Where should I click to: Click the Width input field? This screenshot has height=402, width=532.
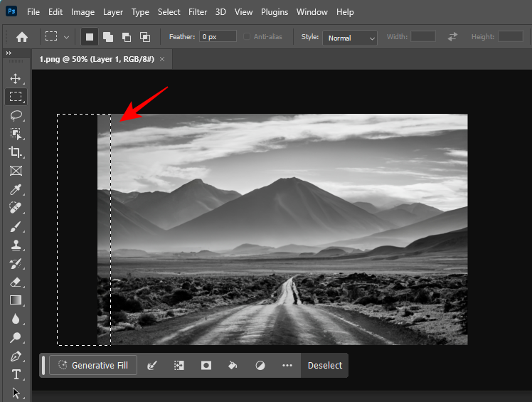pos(423,36)
